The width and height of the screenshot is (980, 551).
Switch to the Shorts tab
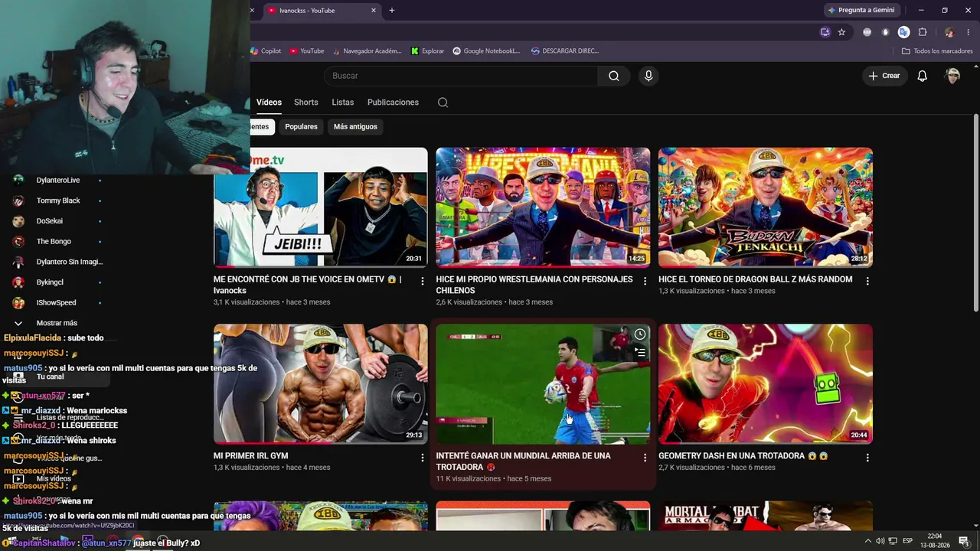pyautogui.click(x=306, y=103)
